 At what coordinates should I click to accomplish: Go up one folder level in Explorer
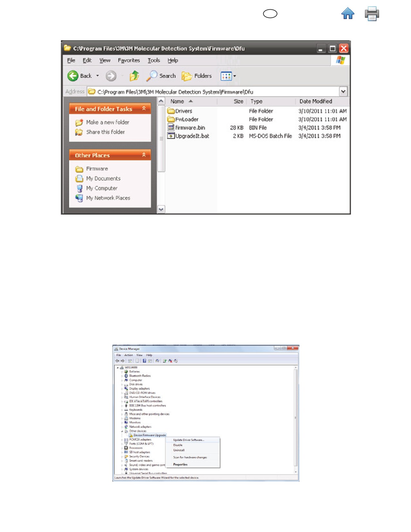134,76
